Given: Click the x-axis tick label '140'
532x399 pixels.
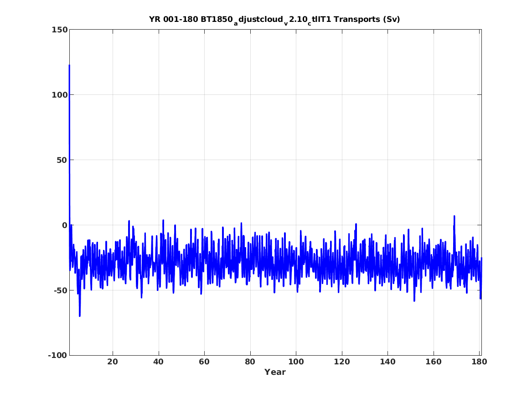Looking at the screenshot, I should pos(388,362).
